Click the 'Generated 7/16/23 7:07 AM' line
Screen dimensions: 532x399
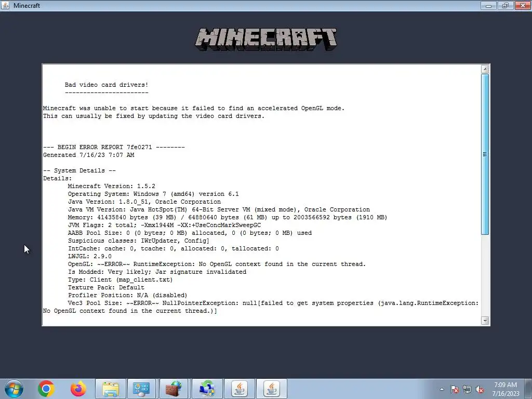[88, 155]
